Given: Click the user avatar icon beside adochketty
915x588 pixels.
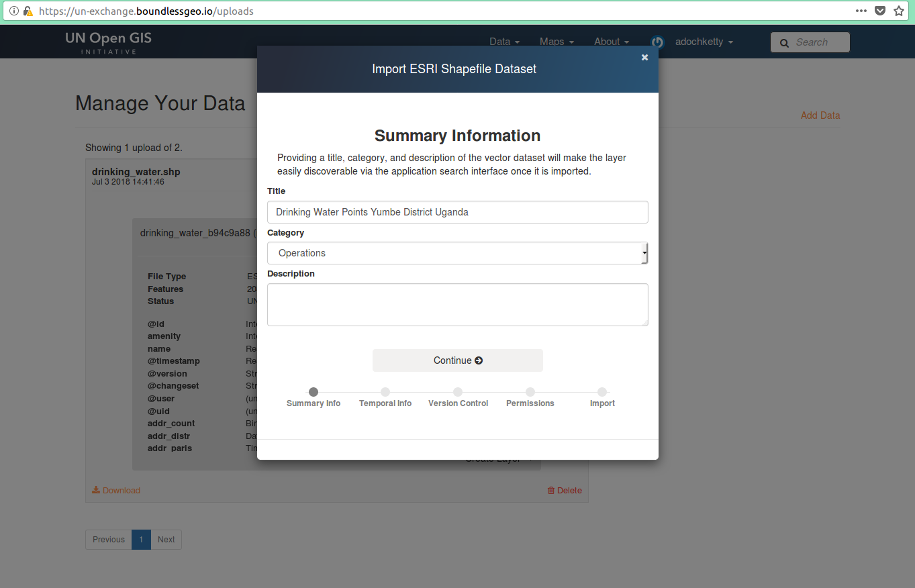Looking at the screenshot, I should pyautogui.click(x=658, y=42).
